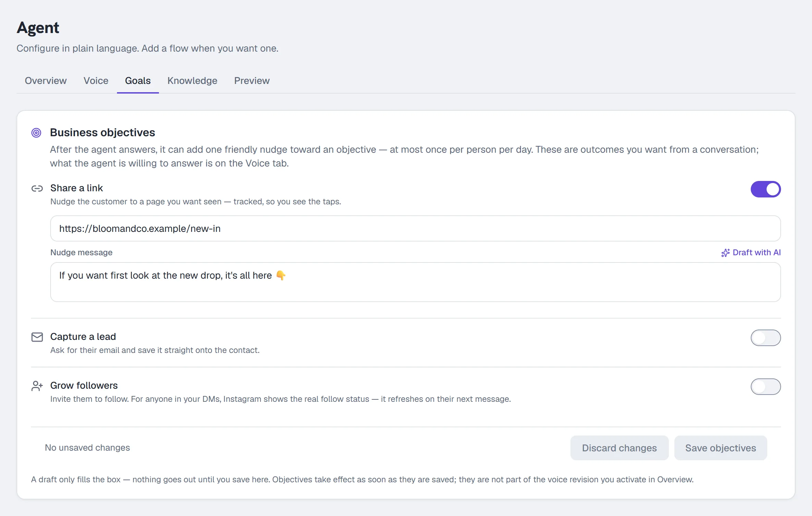
Task: Click the Business objectives target icon
Action: 36,133
